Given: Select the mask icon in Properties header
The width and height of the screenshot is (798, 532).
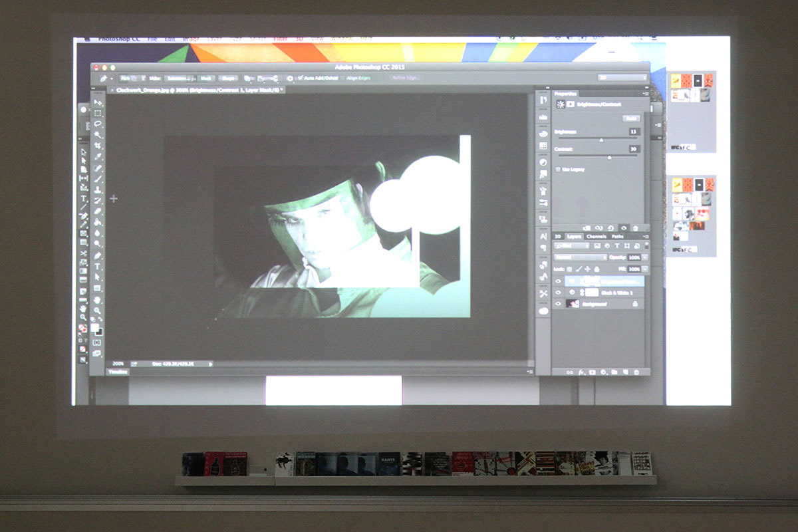Looking at the screenshot, I should (x=571, y=104).
